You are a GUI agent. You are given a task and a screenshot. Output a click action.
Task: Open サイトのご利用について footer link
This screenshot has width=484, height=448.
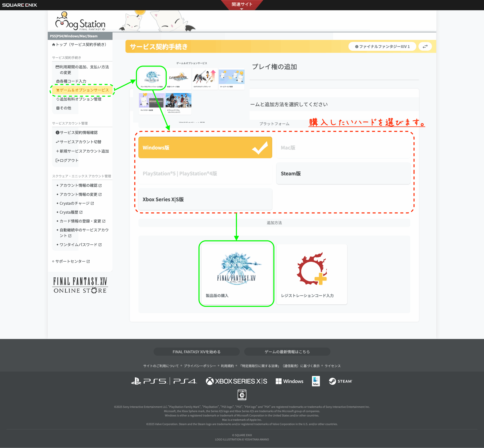pyautogui.click(x=161, y=366)
